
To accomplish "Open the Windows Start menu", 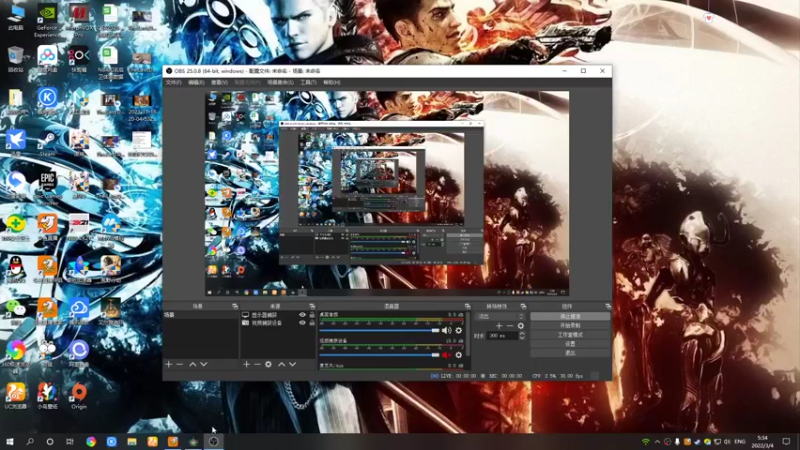I will click(10, 442).
